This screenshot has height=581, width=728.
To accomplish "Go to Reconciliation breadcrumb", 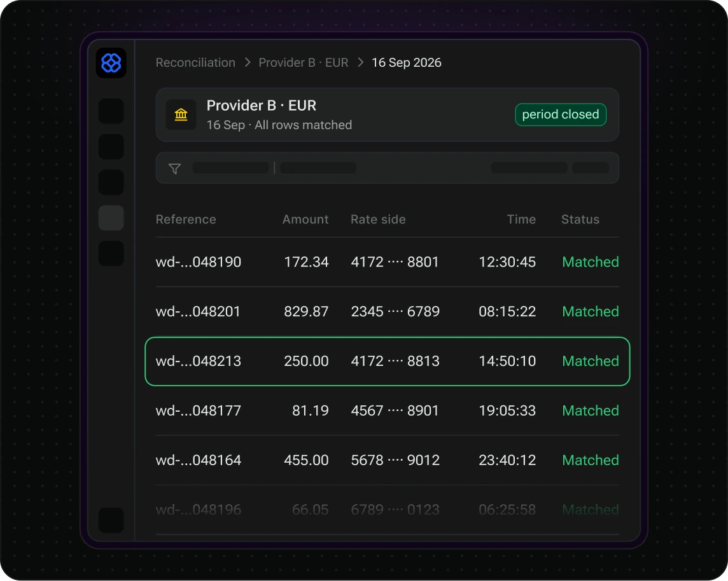I will (x=195, y=63).
